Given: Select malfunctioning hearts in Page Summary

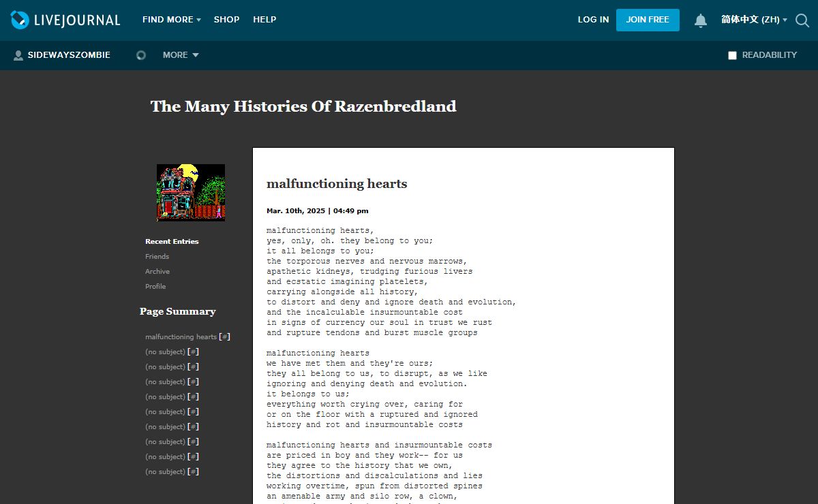Looking at the screenshot, I should point(181,337).
